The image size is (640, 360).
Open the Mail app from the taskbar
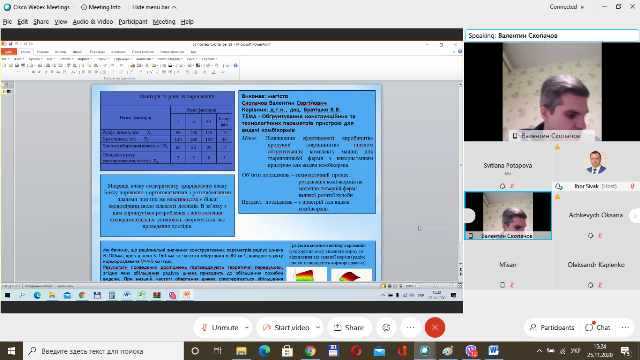[x=379, y=351]
